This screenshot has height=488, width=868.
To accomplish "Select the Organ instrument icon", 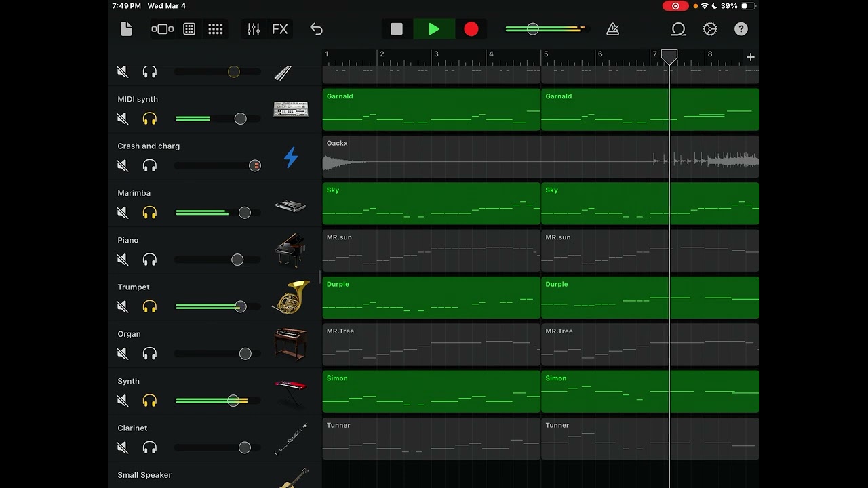I will tap(290, 344).
